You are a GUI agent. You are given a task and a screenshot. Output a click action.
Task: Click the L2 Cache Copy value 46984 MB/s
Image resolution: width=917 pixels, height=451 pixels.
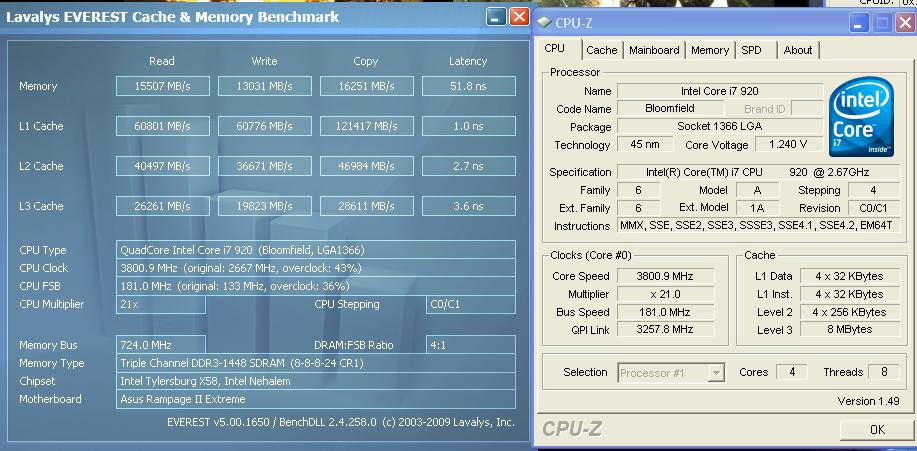coord(367,166)
